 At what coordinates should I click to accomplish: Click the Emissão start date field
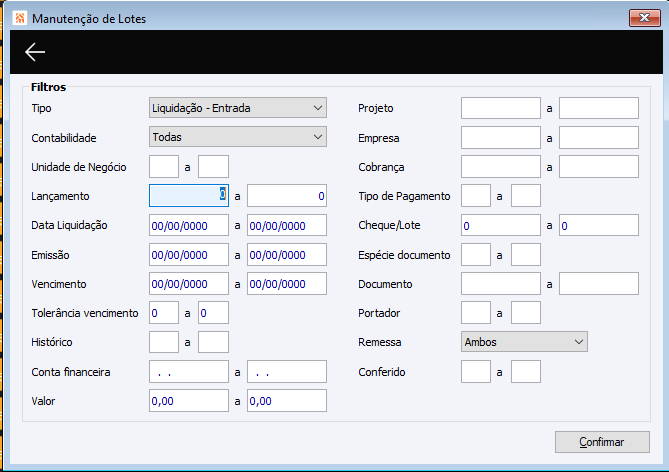click(189, 254)
